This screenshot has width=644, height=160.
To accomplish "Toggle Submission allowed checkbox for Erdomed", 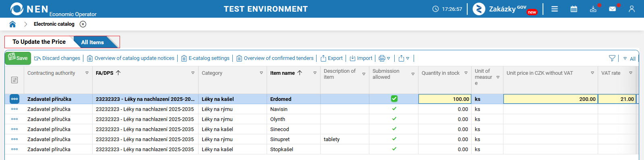I will [x=394, y=99].
